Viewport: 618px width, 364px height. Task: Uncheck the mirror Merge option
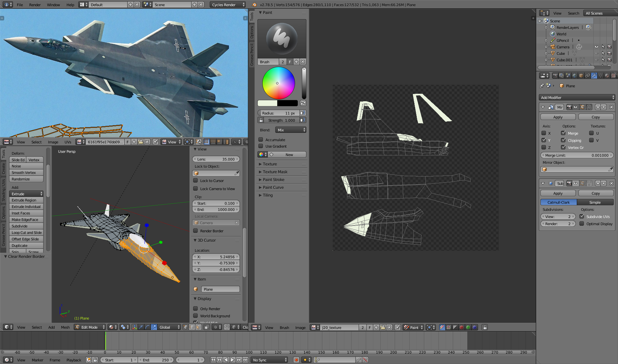tap(563, 133)
